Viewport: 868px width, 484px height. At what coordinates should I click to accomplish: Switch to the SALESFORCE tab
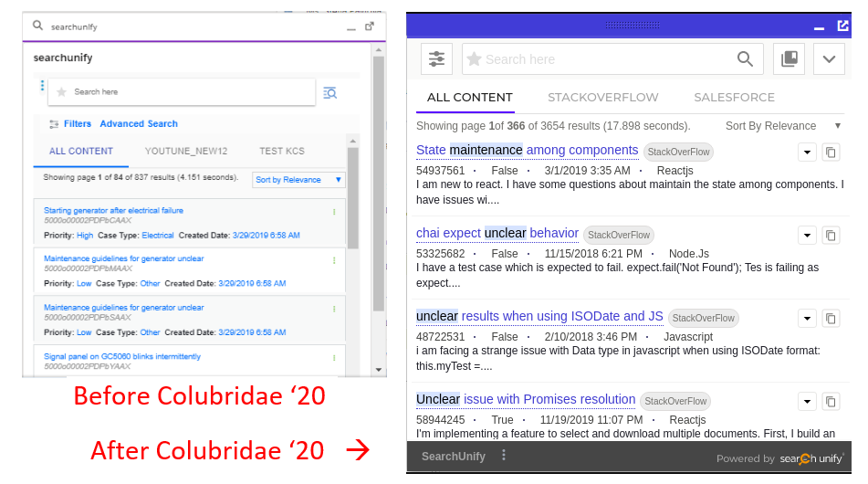pyautogui.click(x=734, y=98)
